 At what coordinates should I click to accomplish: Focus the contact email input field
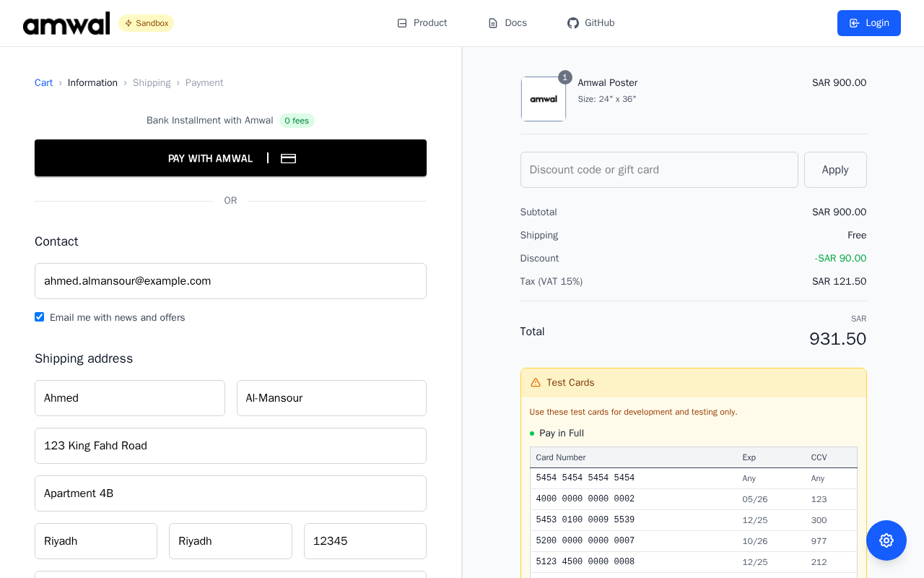(x=230, y=281)
